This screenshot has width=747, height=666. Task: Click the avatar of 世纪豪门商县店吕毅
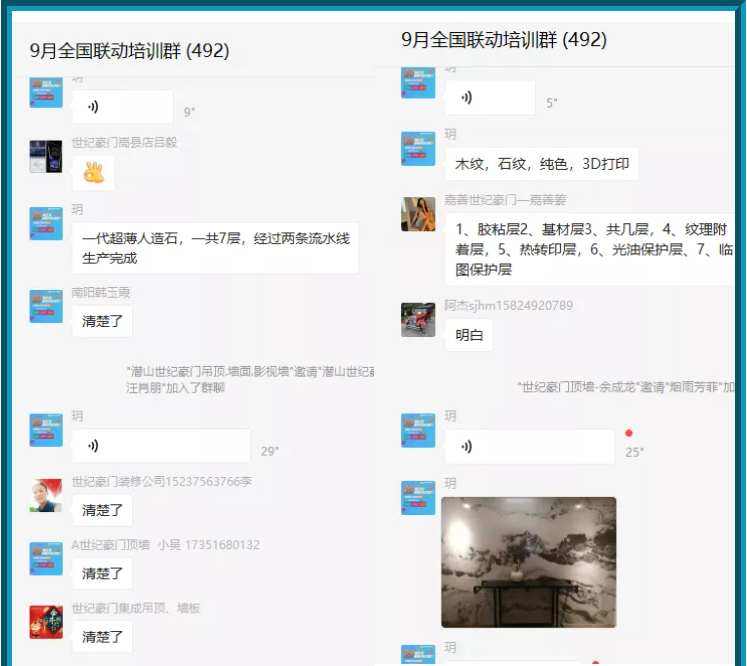click(46, 157)
